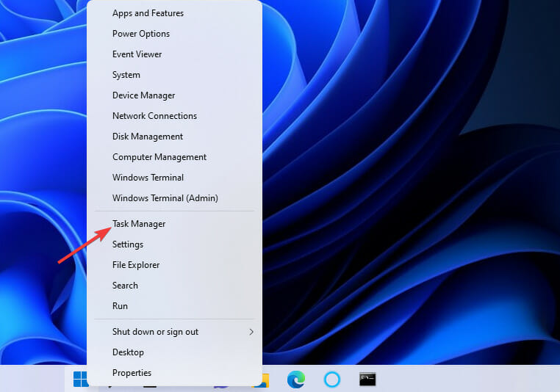
Task: Select Settings from the menu
Action: (174, 244)
